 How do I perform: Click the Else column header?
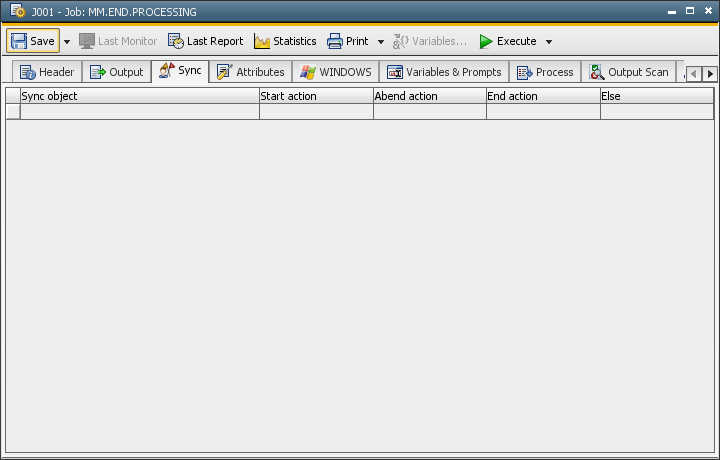(x=657, y=96)
